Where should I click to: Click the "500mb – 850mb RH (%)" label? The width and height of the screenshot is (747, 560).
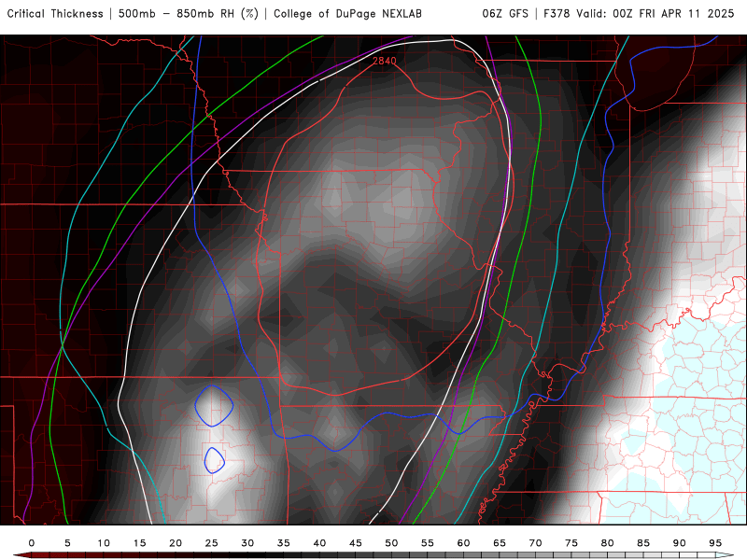(189, 14)
